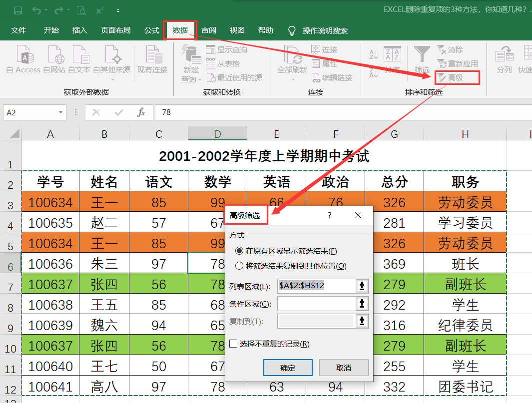
Task: Sort ascending with A-Z icon
Action: 374,54
